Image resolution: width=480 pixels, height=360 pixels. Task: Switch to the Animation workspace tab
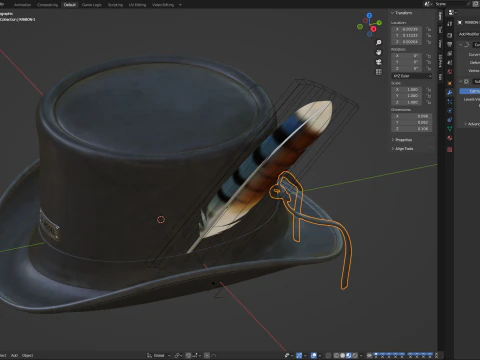click(22, 5)
